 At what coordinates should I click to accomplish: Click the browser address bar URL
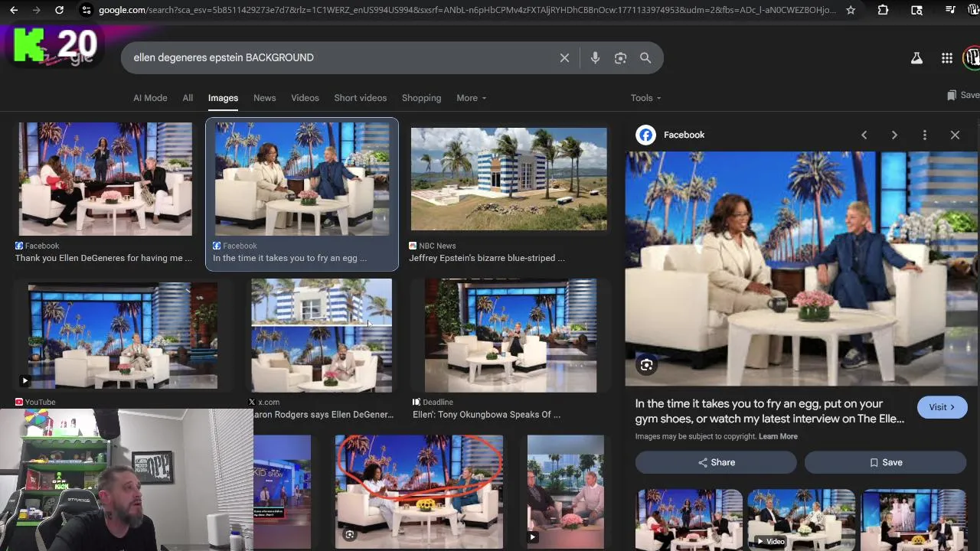point(467,10)
